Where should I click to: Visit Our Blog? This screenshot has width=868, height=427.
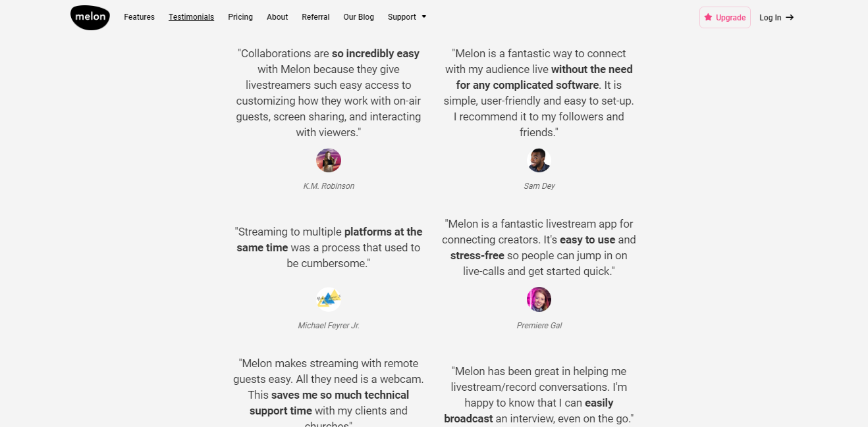358,17
